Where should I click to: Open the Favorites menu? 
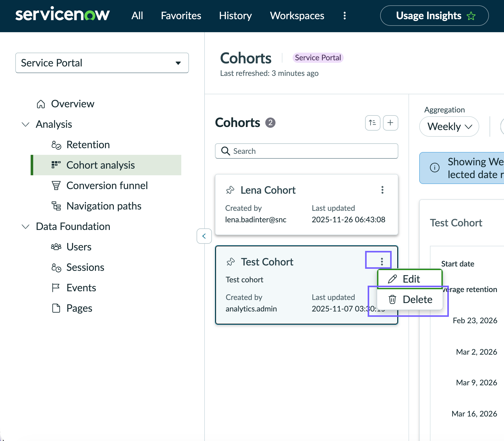pyautogui.click(x=181, y=16)
